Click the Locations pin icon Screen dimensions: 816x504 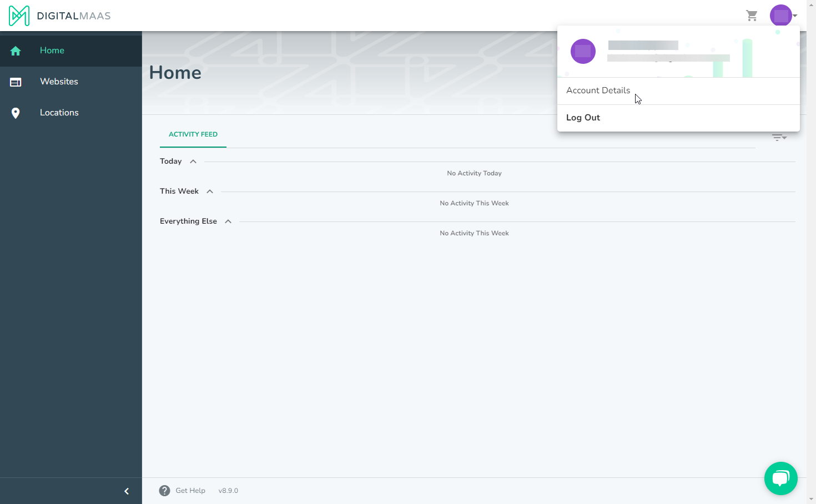click(x=15, y=113)
